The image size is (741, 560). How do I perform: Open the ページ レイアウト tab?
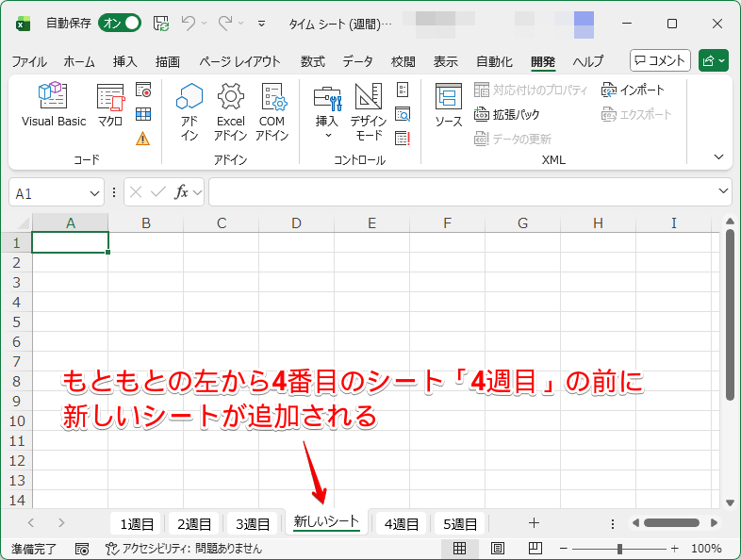point(239,61)
